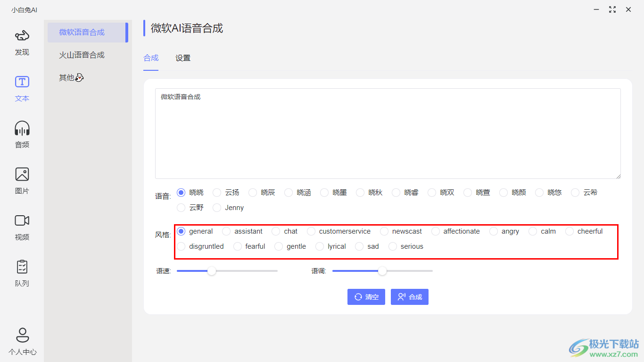Select the 晓悠 voice
644x362 pixels.
tap(549, 193)
